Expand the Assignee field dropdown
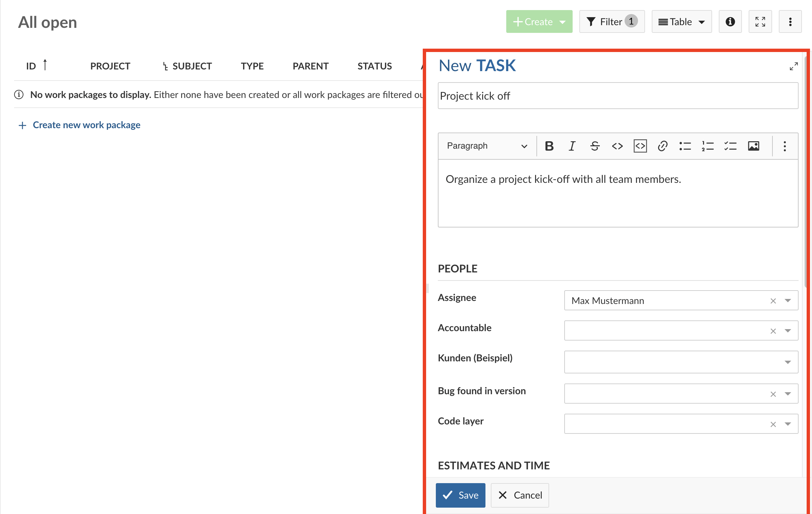The height and width of the screenshot is (514, 812). point(789,301)
